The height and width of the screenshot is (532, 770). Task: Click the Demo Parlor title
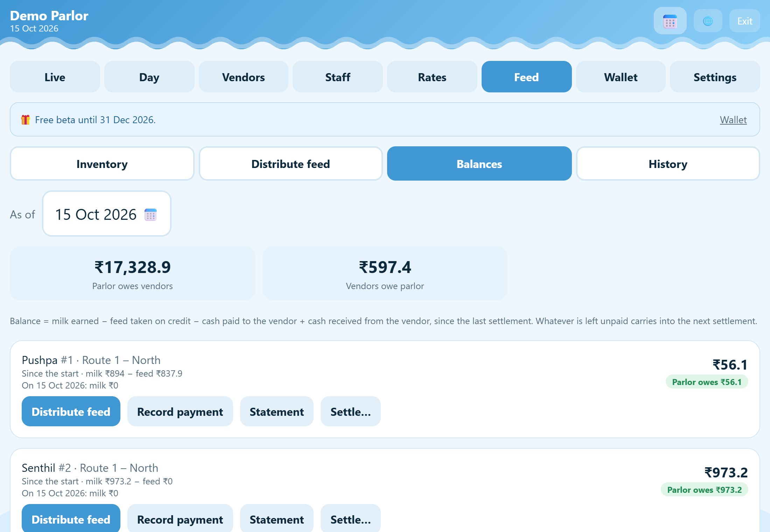click(x=49, y=16)
